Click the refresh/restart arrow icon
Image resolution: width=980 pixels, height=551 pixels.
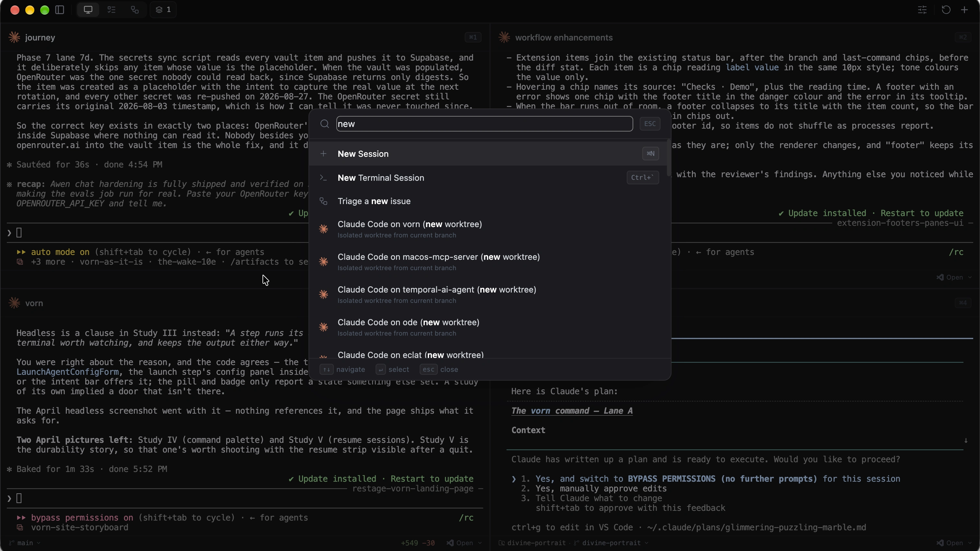point(946,9)
